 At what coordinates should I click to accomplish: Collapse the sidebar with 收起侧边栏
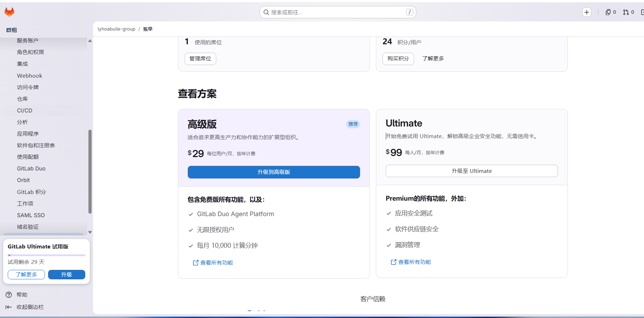pos(25,307)
